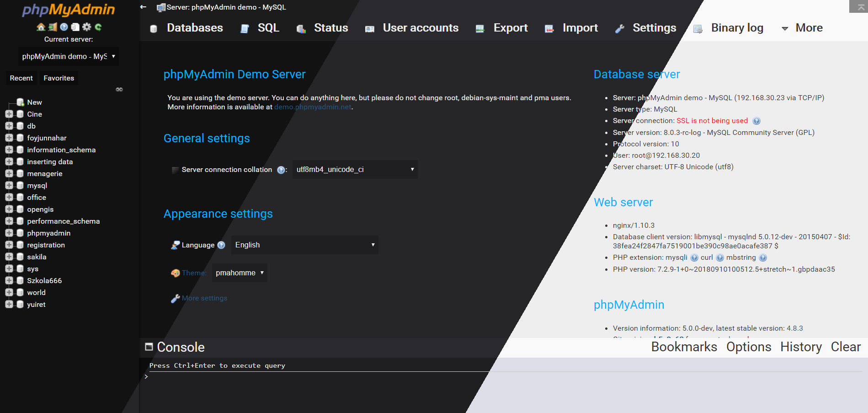Click the help icon next to the mysqli extension
Screen dimensions: 868x413
tap(694, 257)
